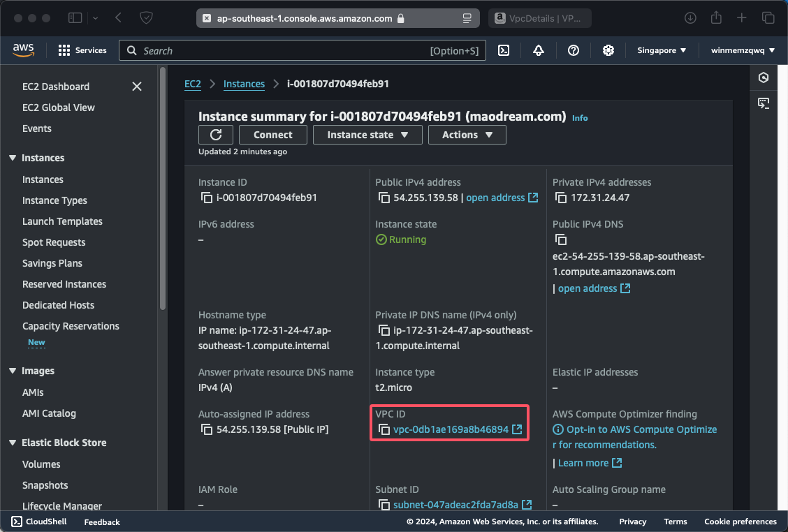Refresh the instance summary

pyautogui.click(x=216, y=135)
